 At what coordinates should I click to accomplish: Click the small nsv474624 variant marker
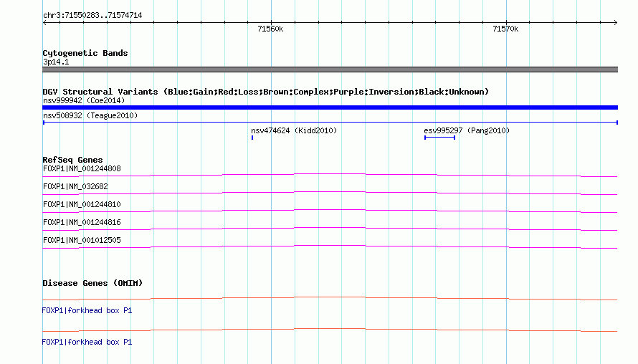coord(252,138)
